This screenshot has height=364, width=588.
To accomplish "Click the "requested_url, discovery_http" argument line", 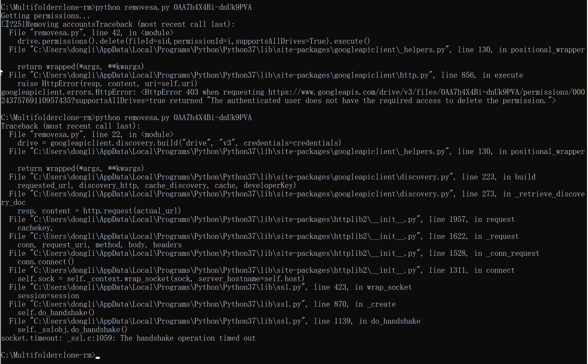I will (157, 186).
